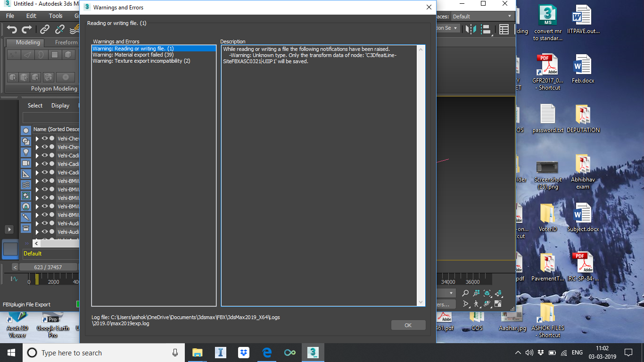This screenshot has width=644, height=362.
Task: Open the DEPUTATION desktop folder
Action: pos(583,119)
